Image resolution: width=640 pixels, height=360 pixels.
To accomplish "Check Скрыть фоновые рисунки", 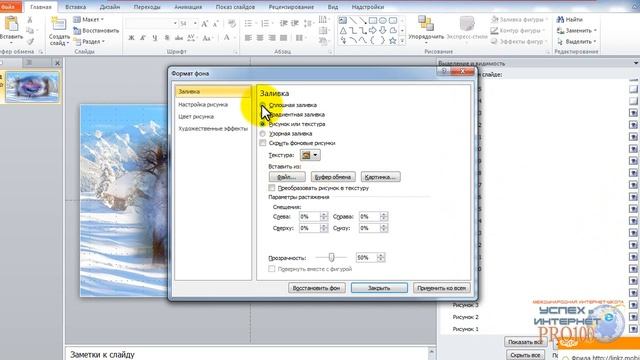I will pos(263,143).
